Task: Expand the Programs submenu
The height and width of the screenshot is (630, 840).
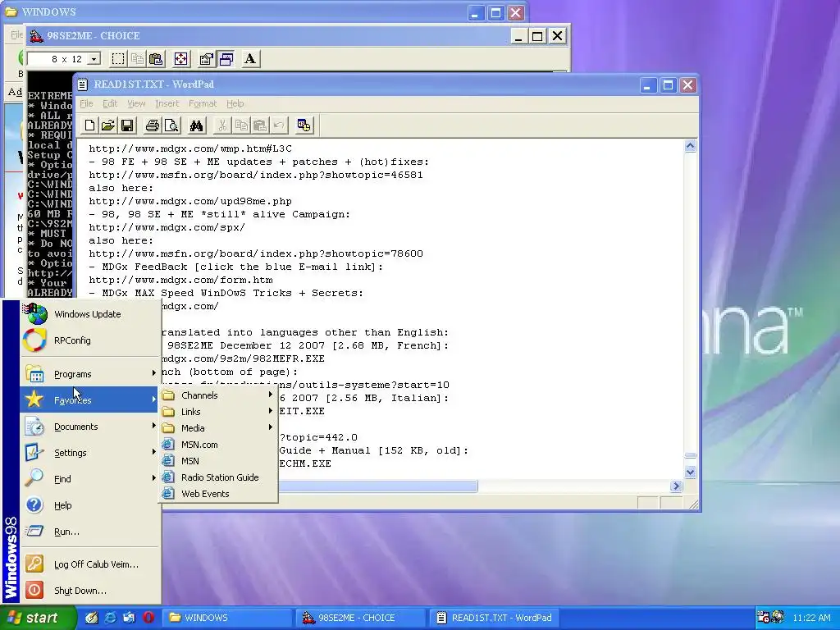Action: 90,373
